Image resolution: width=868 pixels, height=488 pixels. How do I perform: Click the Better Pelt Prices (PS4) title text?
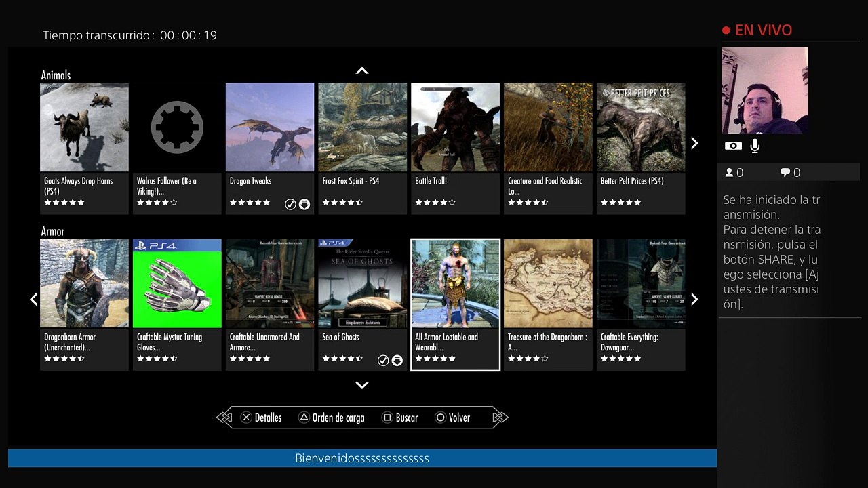(632, 181)
